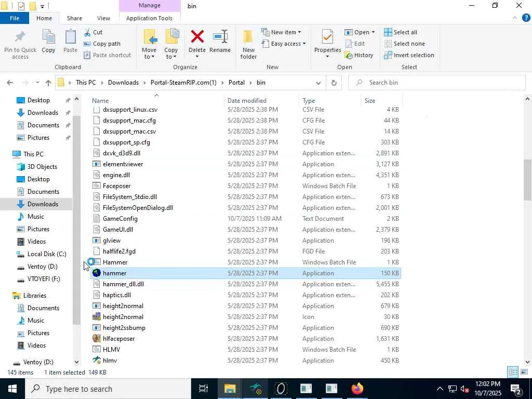Open History in the ribbon
Screen dimensions: 532x399
point(359,55)
